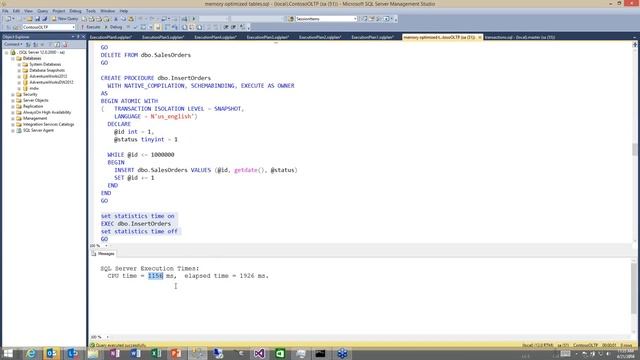Click the Cut icon in the toolbar
The image size is (640, 360).
pos(116,19)
